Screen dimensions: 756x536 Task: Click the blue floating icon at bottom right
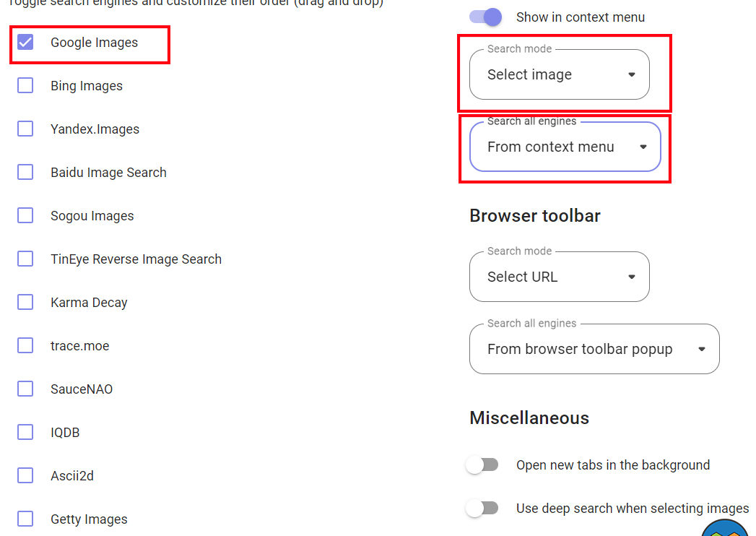pos(727,528)
